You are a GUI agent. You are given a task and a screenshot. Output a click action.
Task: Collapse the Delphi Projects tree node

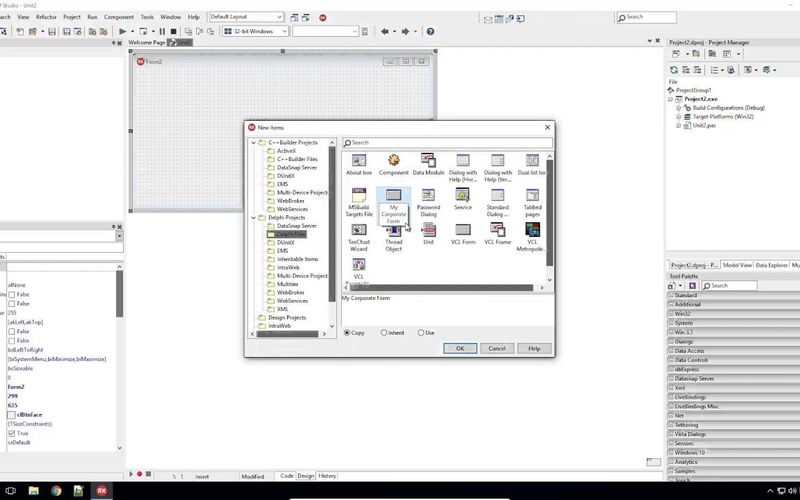[253, 217]
